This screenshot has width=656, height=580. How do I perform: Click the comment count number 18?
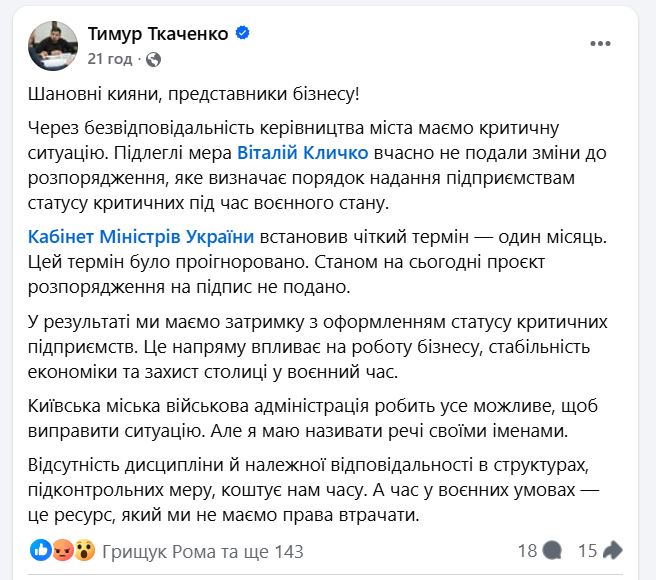pos(527,550)
